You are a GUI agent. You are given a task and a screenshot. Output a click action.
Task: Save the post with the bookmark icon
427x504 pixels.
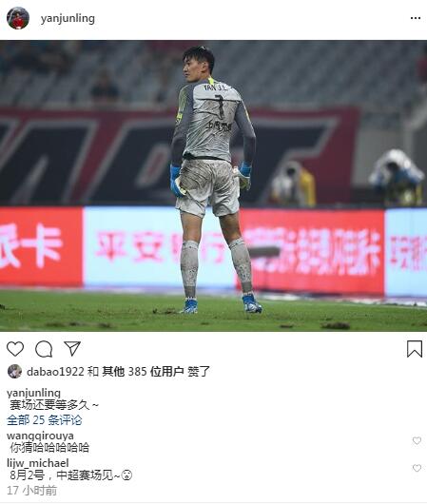click(415, 349)
